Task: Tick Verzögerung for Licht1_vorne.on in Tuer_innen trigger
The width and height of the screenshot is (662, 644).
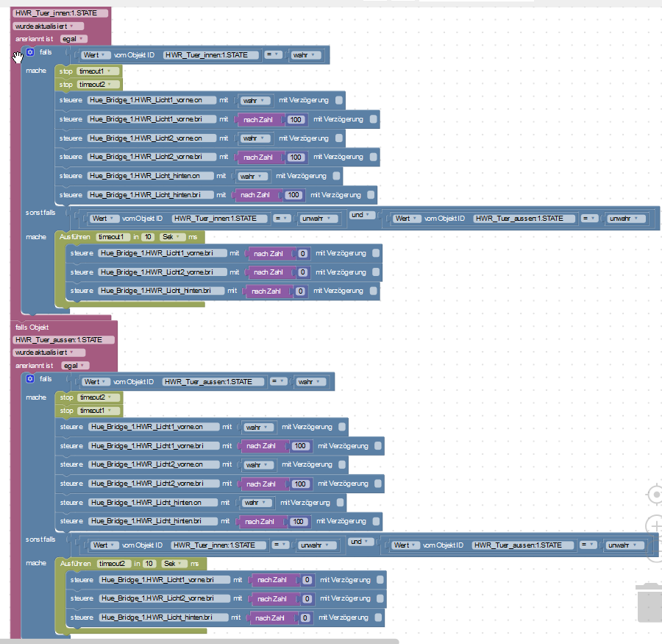Action: click(339, 100)
